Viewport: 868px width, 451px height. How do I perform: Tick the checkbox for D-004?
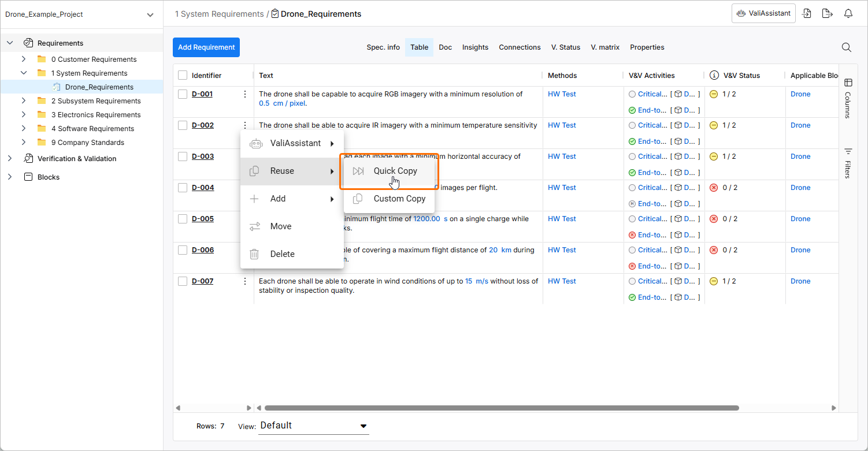183,188
